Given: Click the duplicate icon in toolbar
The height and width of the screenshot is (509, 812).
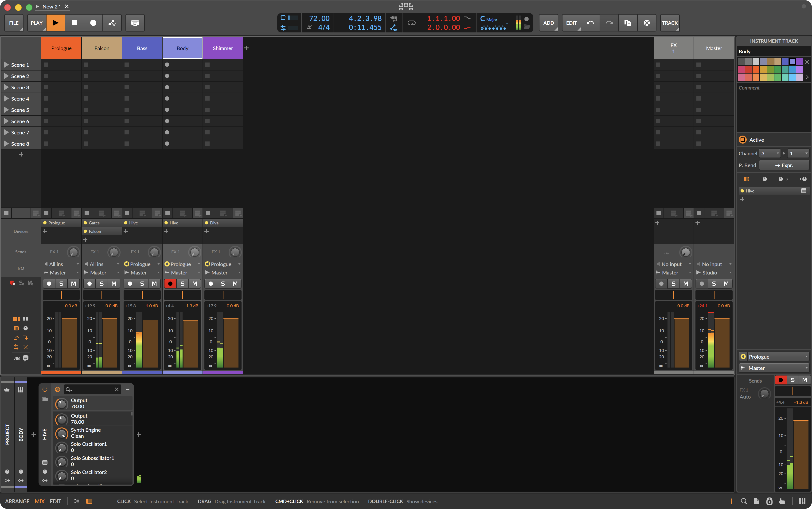Looking at the screenshot, I should coord(628,23).
